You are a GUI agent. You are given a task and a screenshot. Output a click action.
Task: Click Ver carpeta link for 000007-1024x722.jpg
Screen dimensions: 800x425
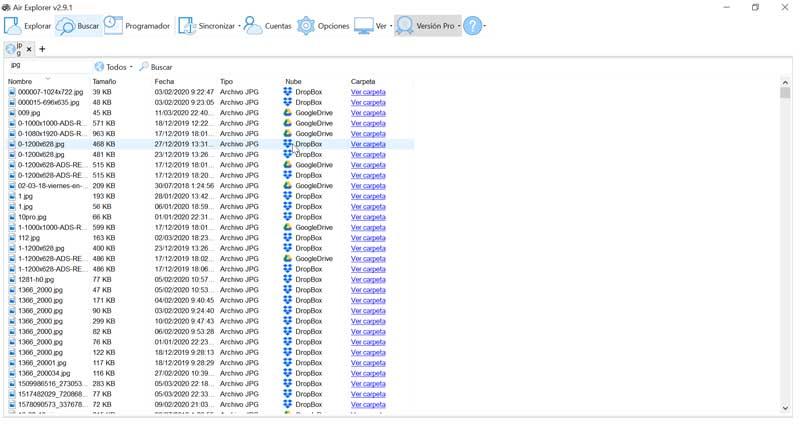[368, 92]
